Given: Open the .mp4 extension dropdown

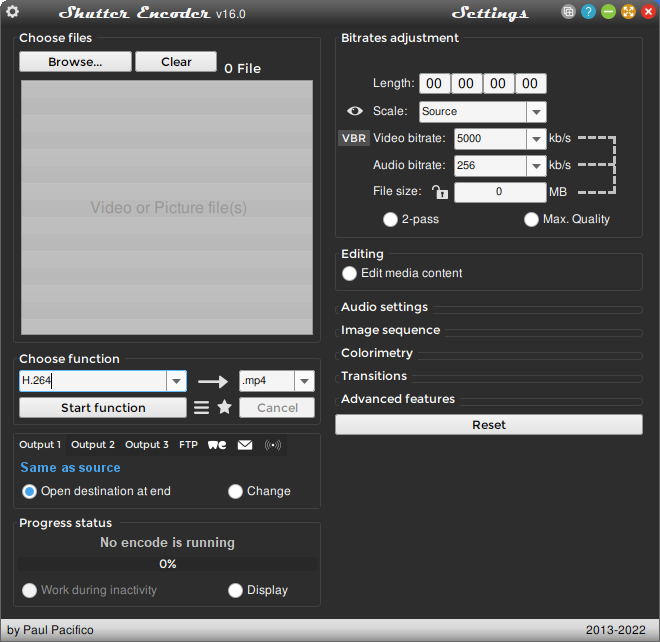Looking at the screenshot, I should pyautogui.click(x=304, y=381).
